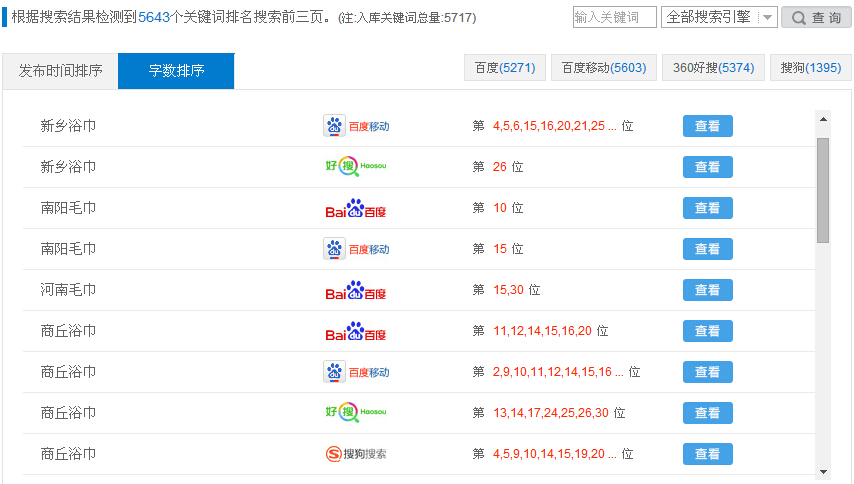Filter by 360好搜(5374)

click(x=713, y=68)
